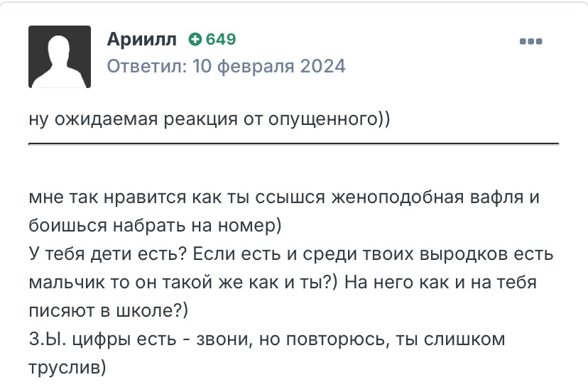The width and height of the screenshot is (588, 392).
Task: Click the text "боишься набрать на номер"
Action: coord(153,225)
